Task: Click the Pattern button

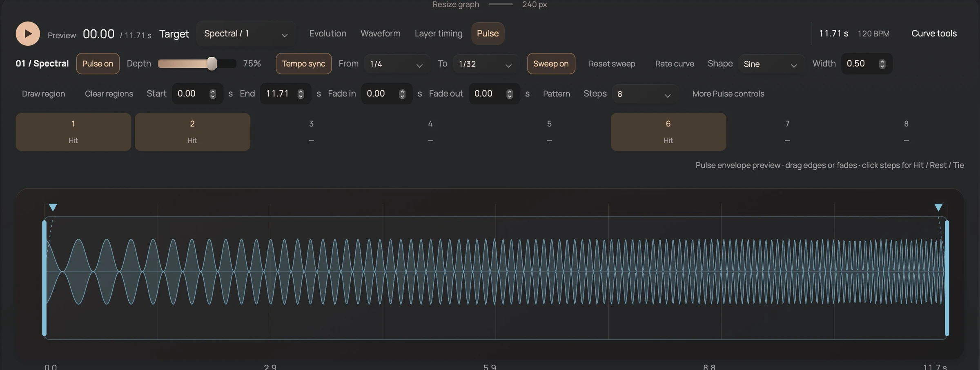Action: (557, 94)
